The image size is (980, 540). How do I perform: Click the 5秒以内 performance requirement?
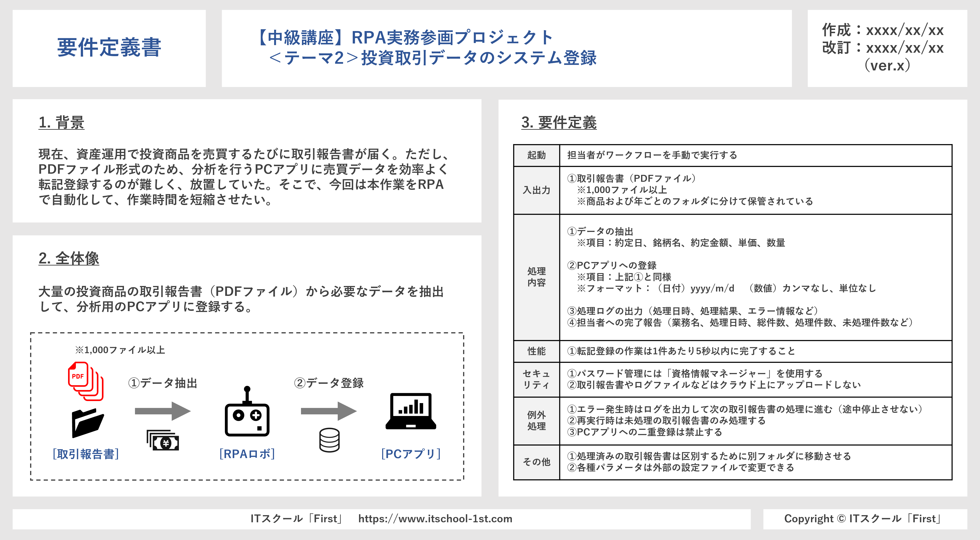(x=681, y=351)
